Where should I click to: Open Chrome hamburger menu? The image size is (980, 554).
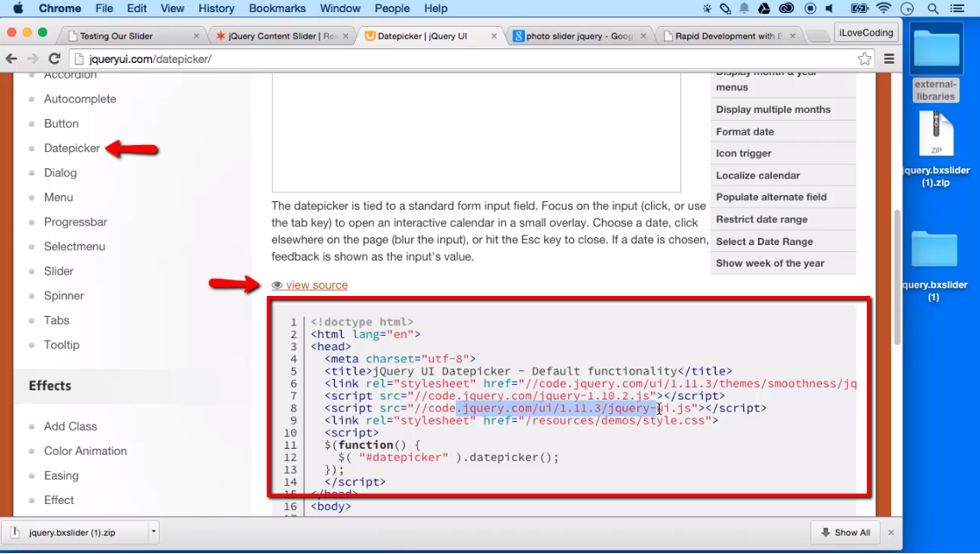(888, 59)
